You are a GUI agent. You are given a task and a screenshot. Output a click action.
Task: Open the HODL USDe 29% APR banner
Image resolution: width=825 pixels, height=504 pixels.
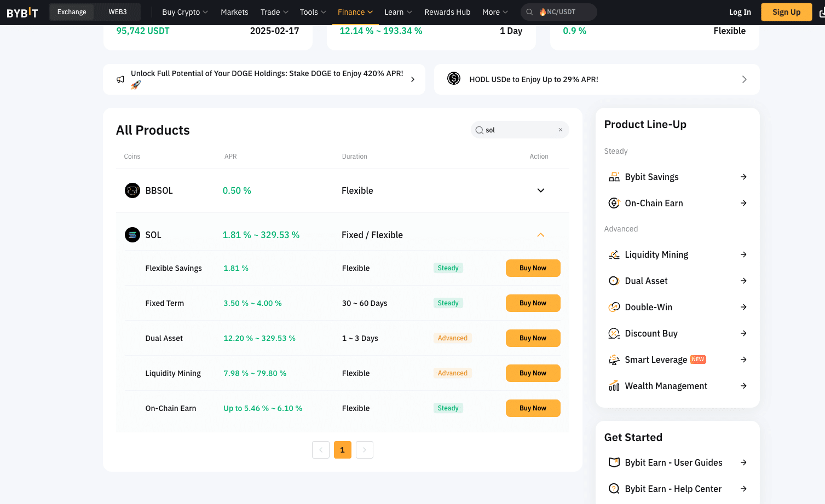coord(597,79)
